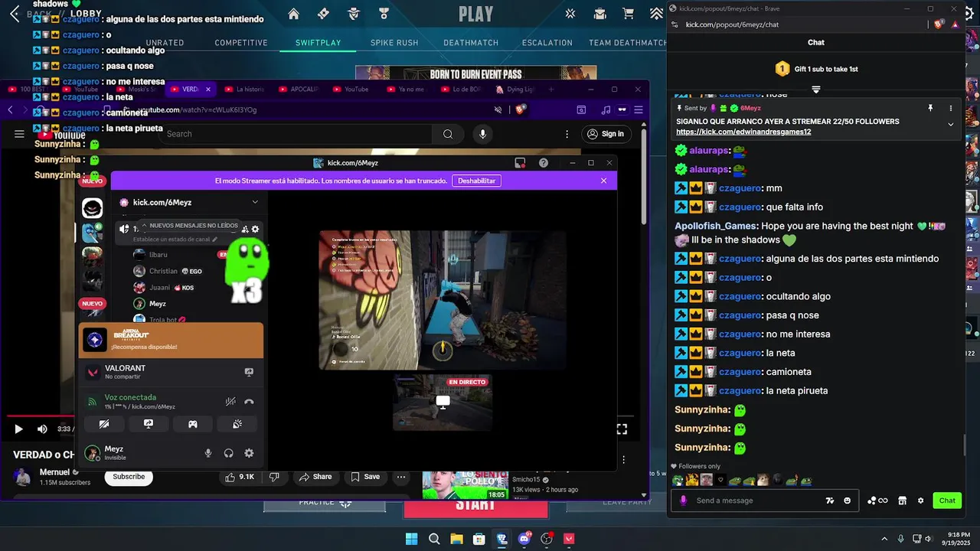Image resolution: width=980 pixels, height=551 pixels.
Task: Click the YouTube Share button
Action: [x=315, y=477]
